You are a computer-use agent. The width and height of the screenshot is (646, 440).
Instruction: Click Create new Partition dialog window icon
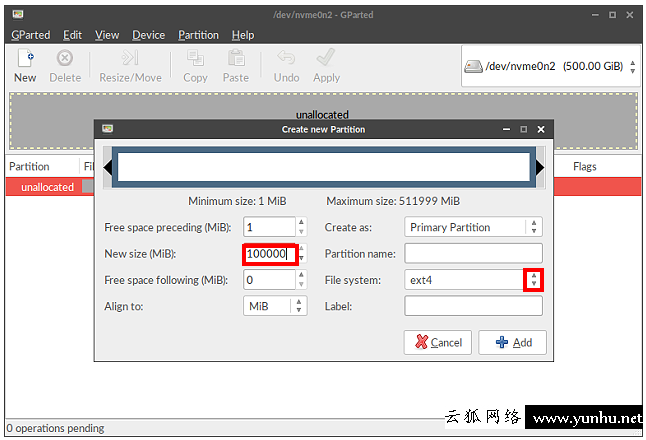[108, 129]
